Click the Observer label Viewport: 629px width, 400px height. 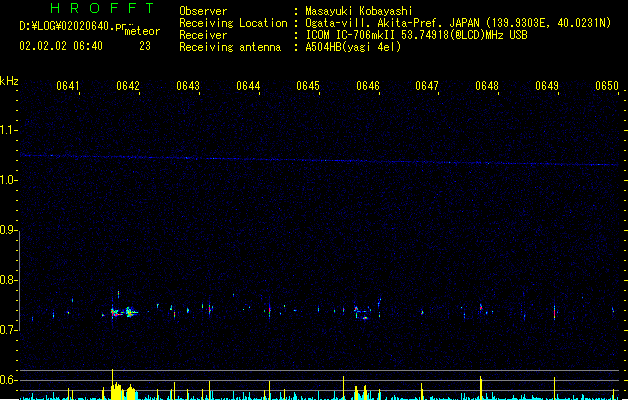point(203,11)
